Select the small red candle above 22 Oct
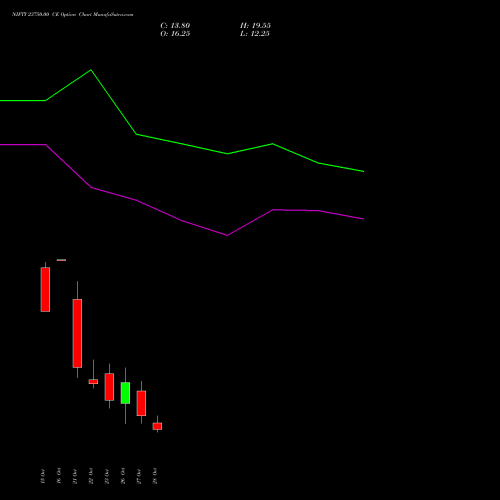 click(x=93, y=382)
